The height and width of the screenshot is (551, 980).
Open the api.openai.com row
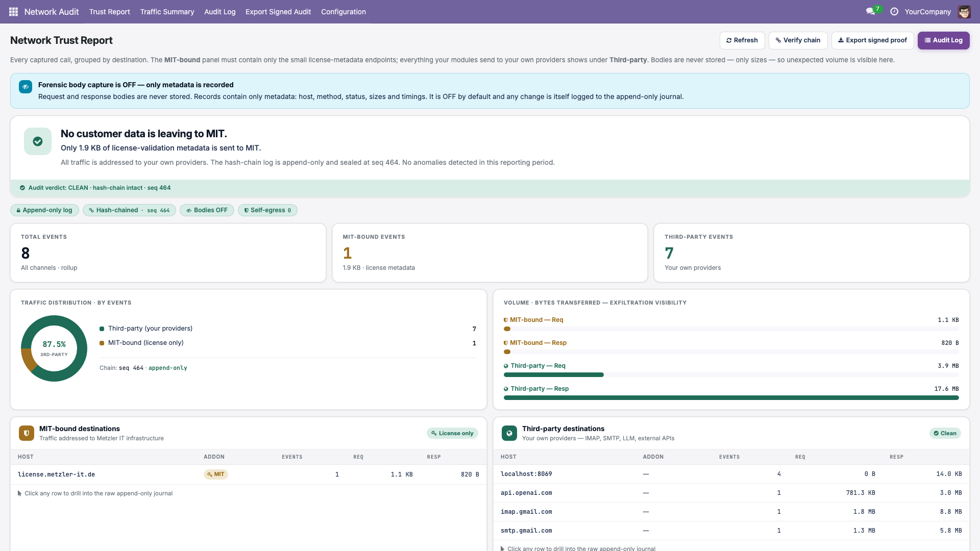pyautogui.click(x=731, y=493)
